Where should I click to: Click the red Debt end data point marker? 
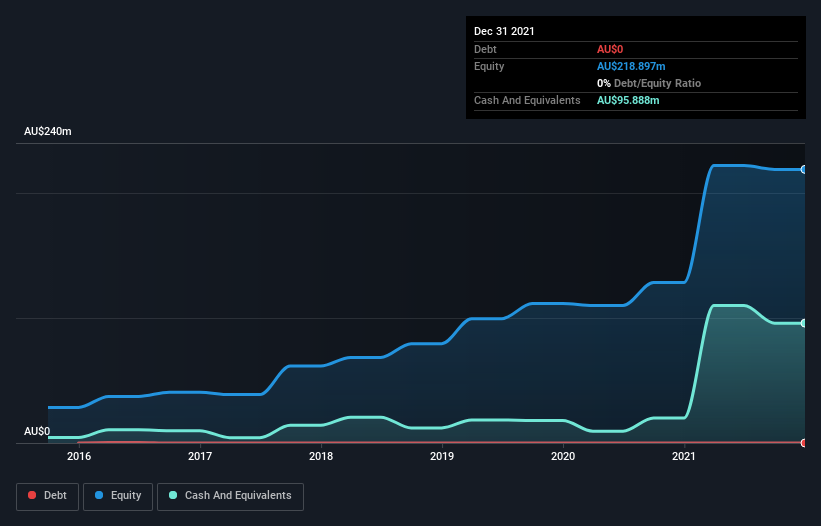point(804,443)
